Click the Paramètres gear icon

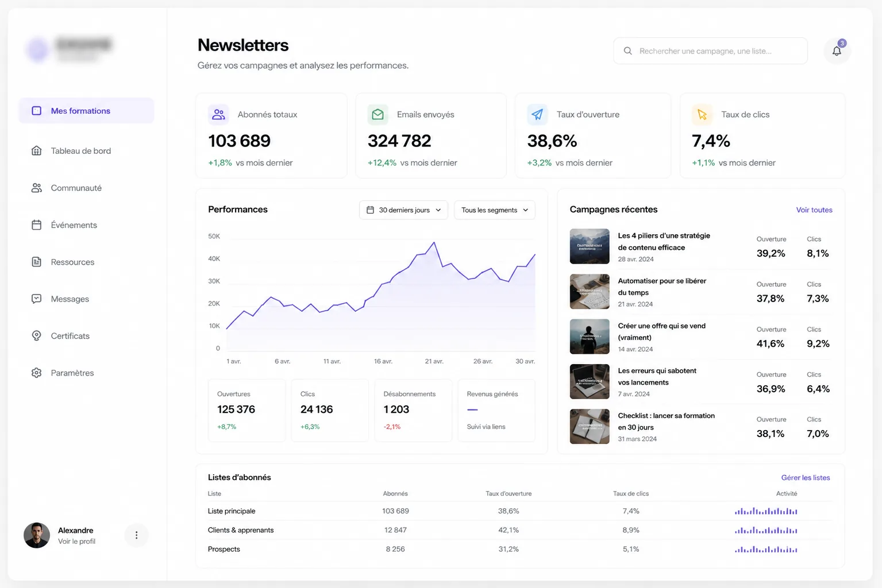pos(36,373)
